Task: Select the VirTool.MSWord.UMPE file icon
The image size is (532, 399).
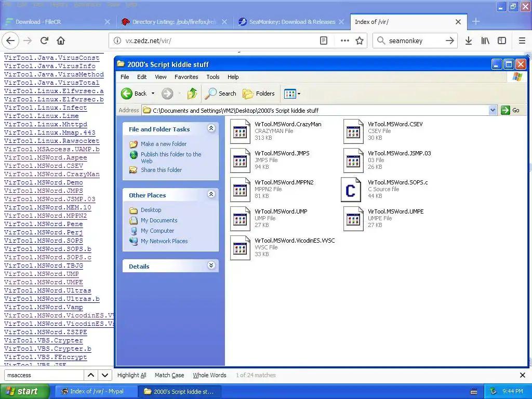Action: pyautogui.click(x=353, y=219)
